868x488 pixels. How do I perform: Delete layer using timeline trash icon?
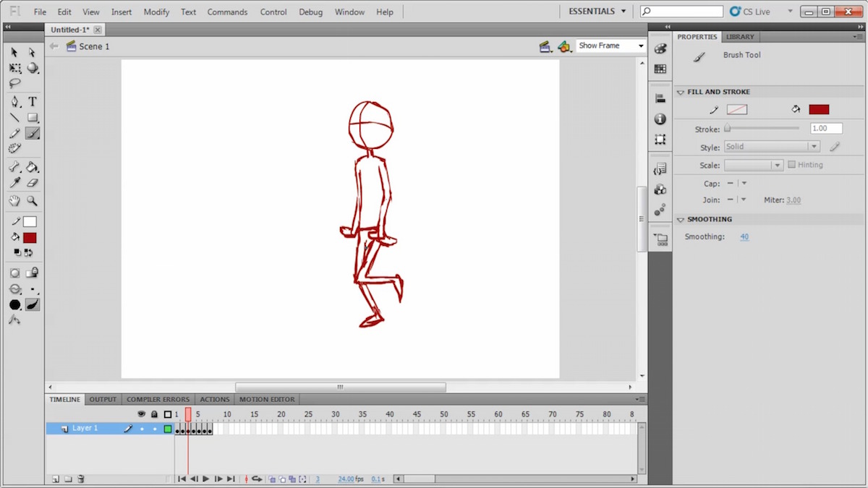coord(81,479)
